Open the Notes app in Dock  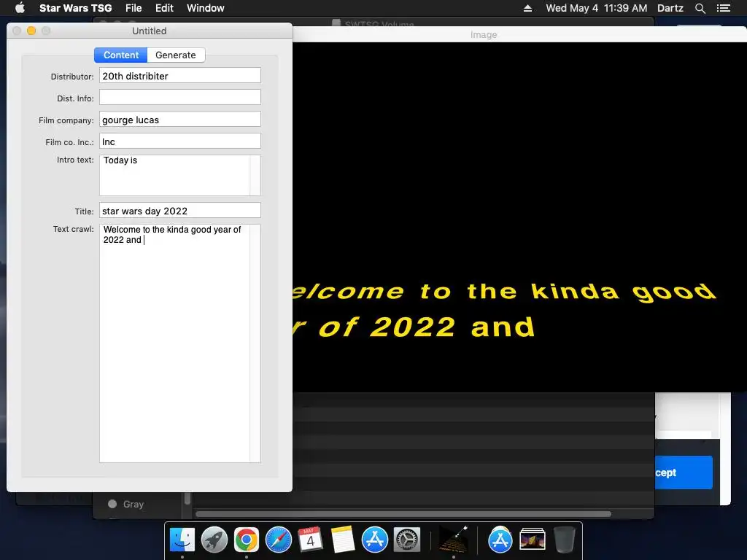click(x=343, y=540)
